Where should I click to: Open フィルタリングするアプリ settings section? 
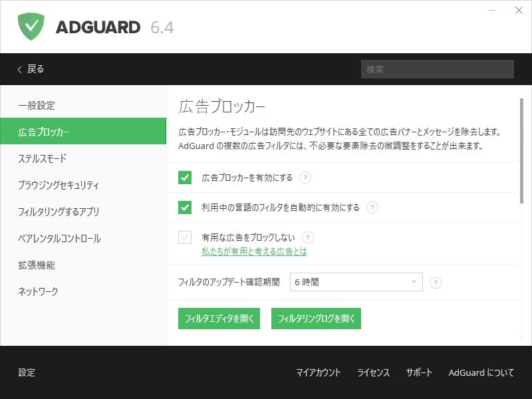point(83,211)
